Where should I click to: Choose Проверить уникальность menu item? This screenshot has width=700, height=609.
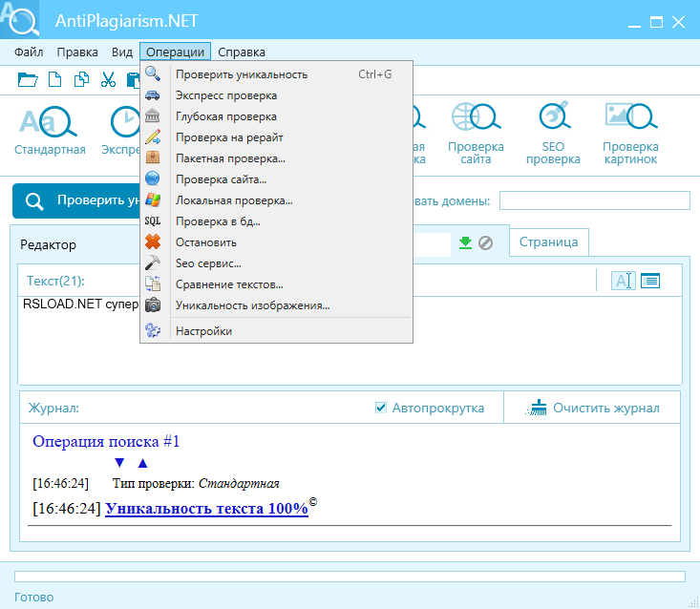[276, 74]
